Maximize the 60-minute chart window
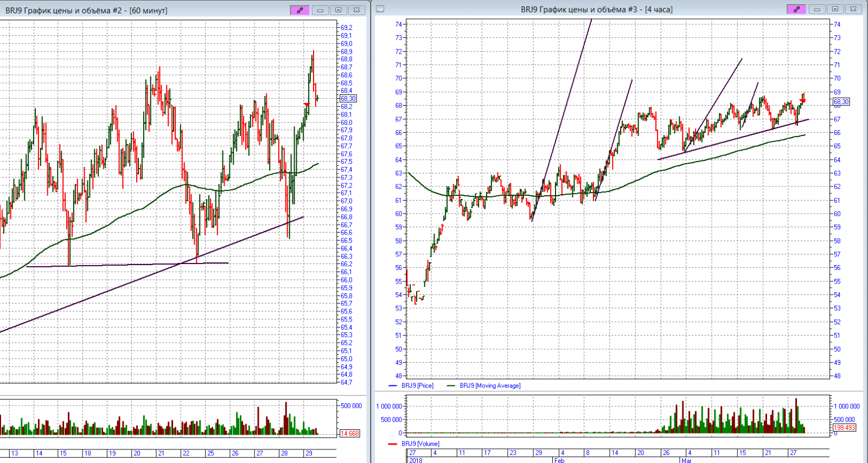The image size is (868, 463). click(339, 10)
